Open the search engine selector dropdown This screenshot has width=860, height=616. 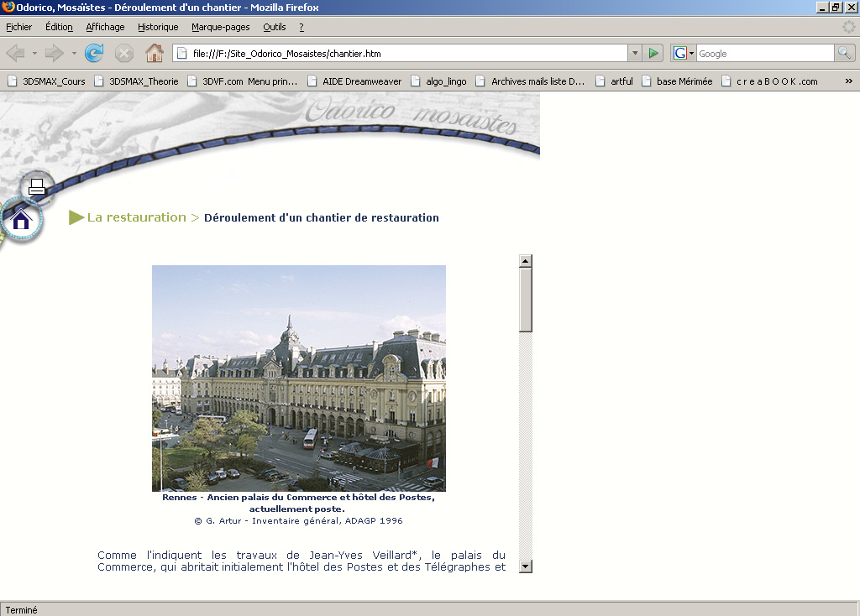tap(692, 53)
